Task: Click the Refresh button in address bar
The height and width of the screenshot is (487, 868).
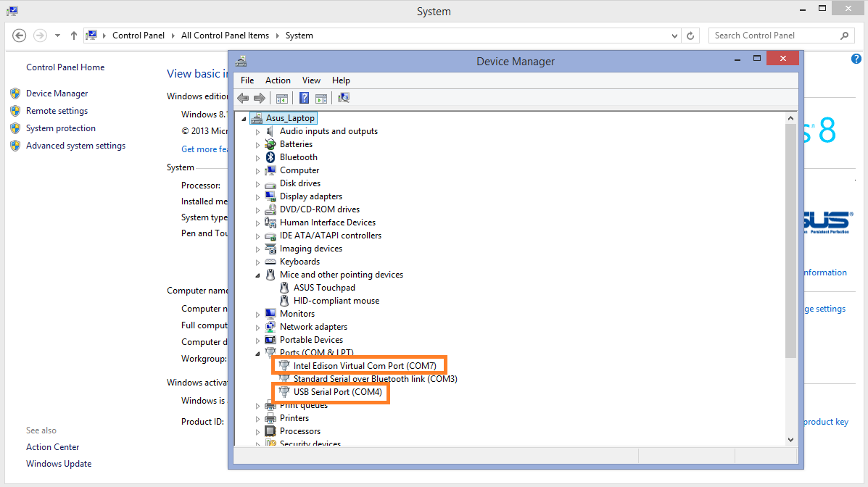Action: (690, 36)
